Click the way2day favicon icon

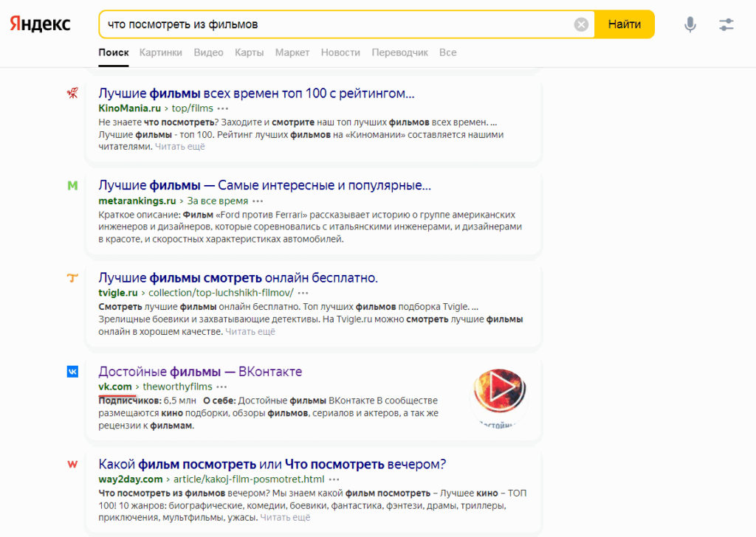point(72,465)
